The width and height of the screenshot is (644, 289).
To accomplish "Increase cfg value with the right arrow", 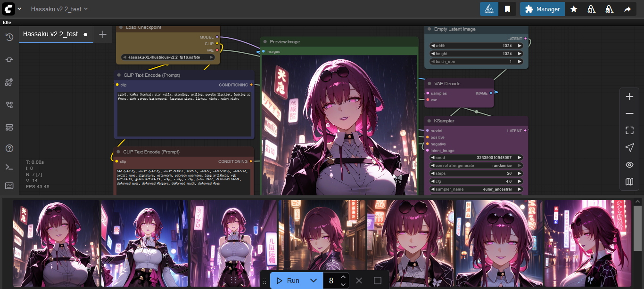I will (x=519, y=181).
